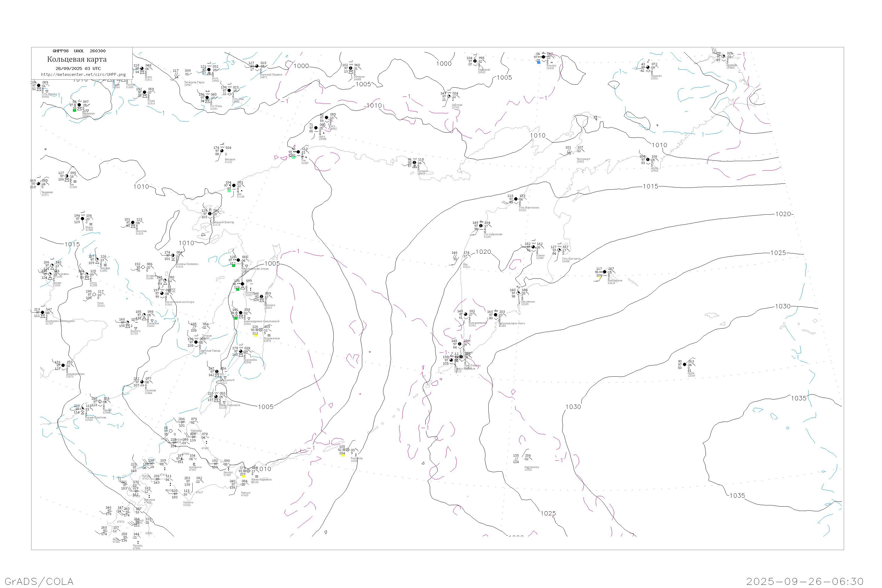Viewport: 882px width, 588px height.
Task: Click the GrADS/COLA label at bottom left
Action: tap(39, 581)
